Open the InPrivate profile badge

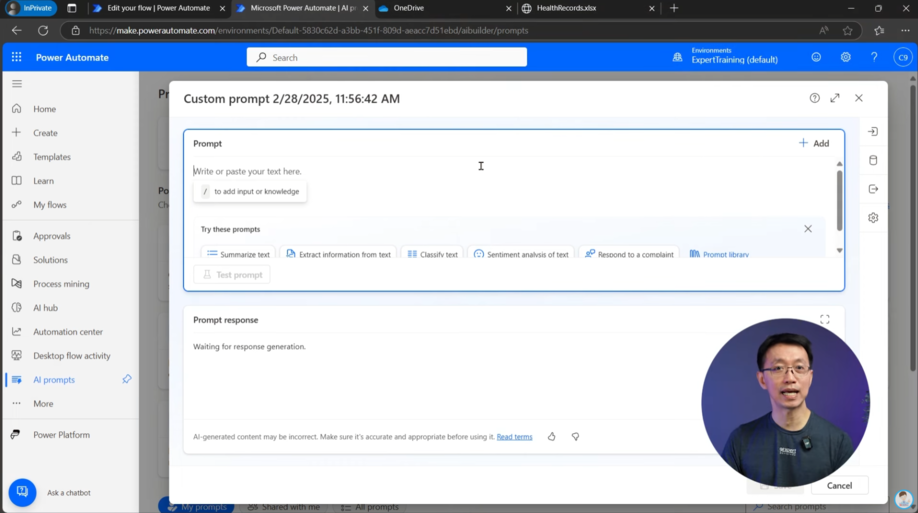click(x=30, y=8)
